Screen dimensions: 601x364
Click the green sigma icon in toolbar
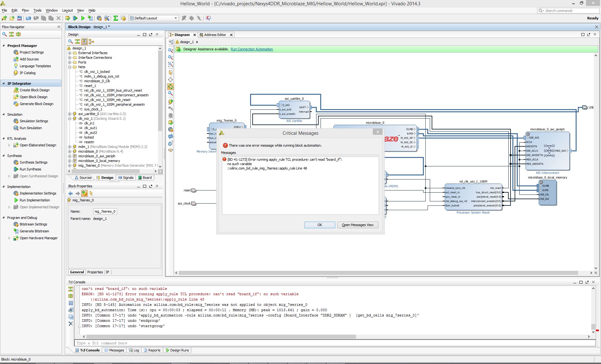[116, 18]
